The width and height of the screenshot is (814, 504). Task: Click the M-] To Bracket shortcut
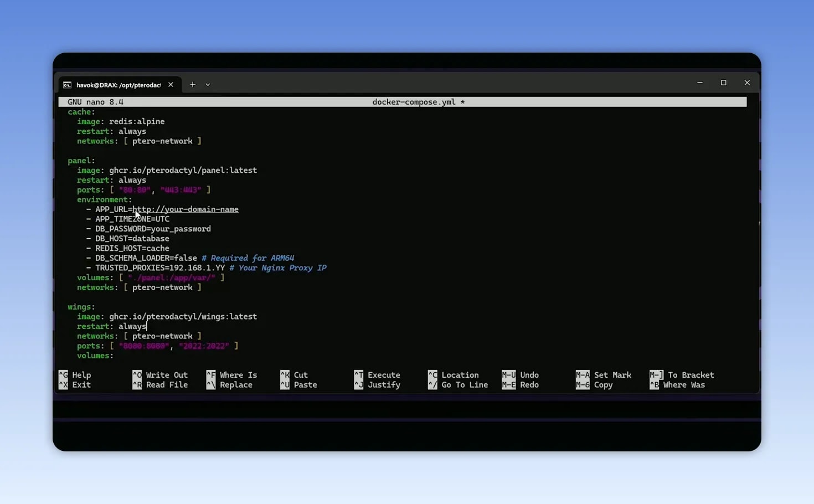coord(682,375)
